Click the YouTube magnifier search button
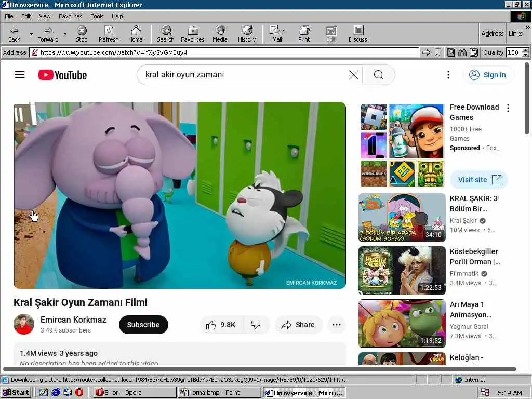Viewport: 532px width, 399px height. (x=379, y=75)
